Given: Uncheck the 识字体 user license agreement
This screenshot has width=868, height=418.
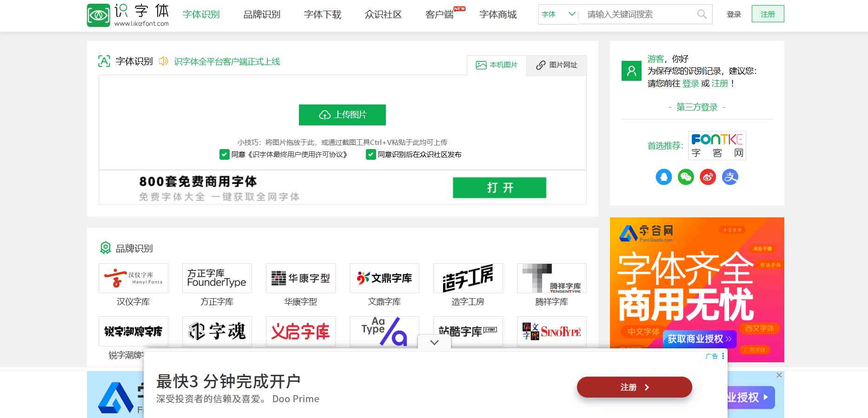Looking at the screenshot, I should pyautogui.click(x=224, y=154).
